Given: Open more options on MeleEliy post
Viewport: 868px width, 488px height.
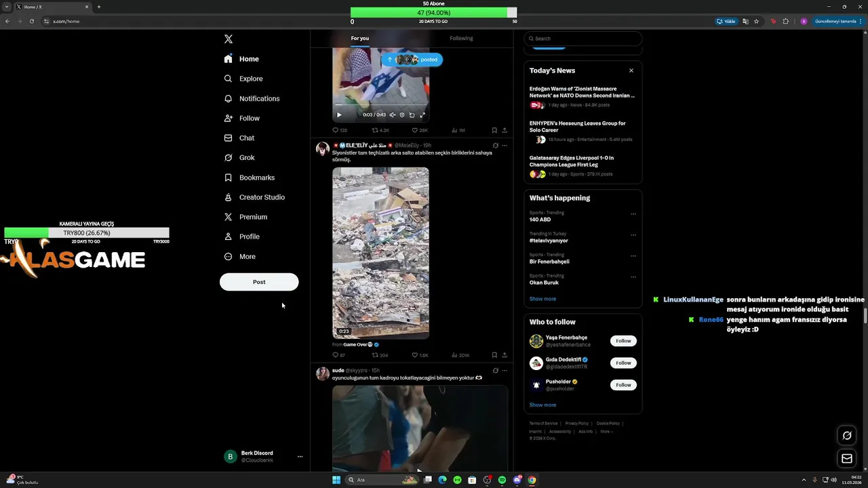Looking at the screenshot, I should pyautogui.click(x=505, y=145).
